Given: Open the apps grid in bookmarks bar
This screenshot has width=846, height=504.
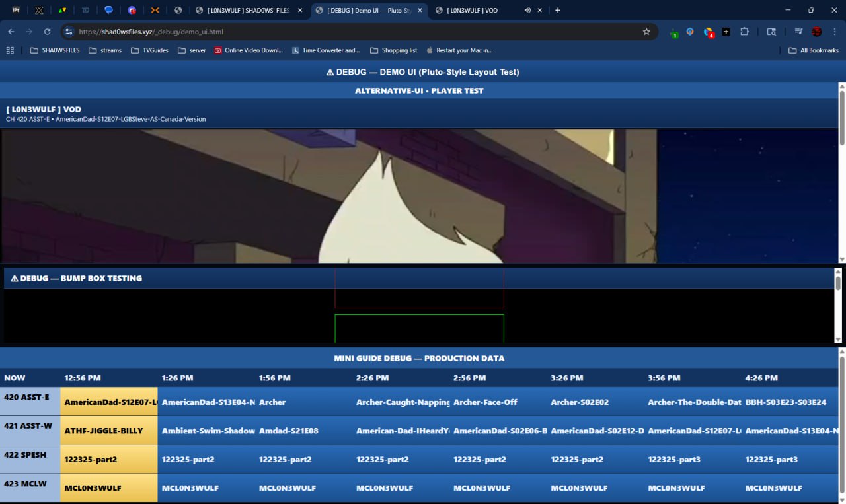Looking at the screenshot, I should coord(10,50).
